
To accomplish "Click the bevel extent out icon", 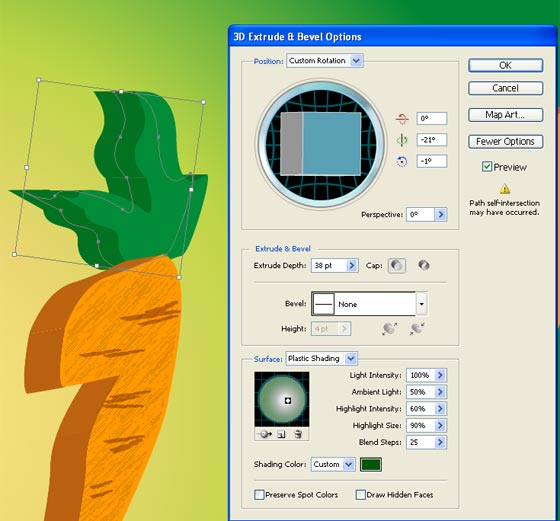I will 389,329.
